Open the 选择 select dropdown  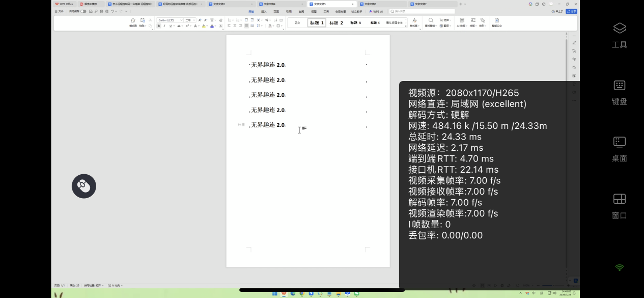(445, 20)
